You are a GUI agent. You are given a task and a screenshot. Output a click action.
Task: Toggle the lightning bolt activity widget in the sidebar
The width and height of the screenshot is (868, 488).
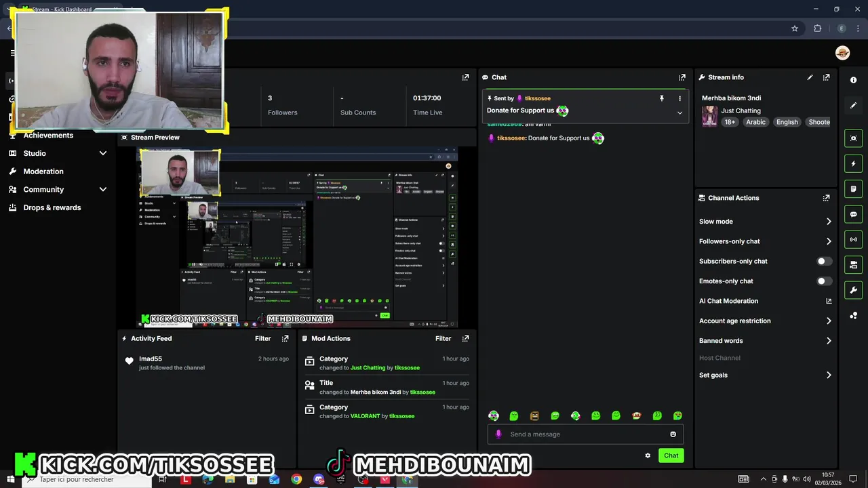point(853,163)
